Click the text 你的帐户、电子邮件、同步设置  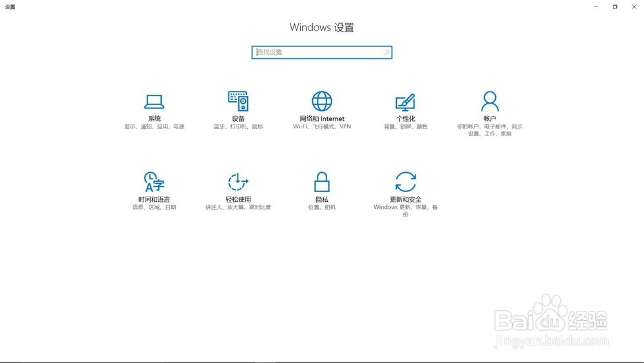(x=489, y=130)
